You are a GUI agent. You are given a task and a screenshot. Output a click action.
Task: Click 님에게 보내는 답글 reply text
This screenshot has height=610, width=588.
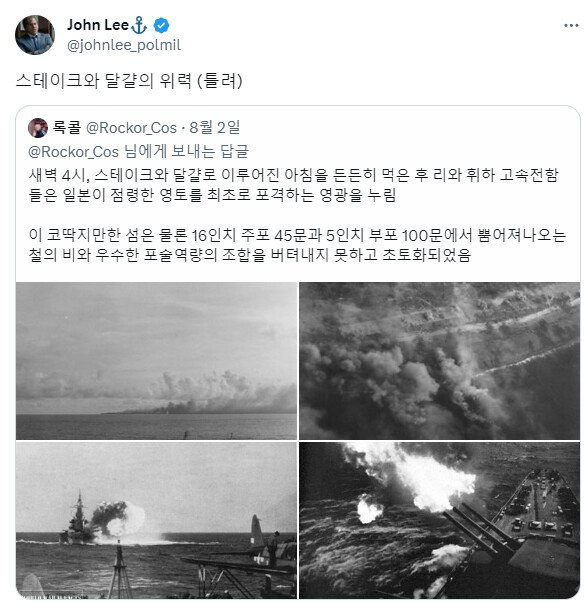(186, 151)
